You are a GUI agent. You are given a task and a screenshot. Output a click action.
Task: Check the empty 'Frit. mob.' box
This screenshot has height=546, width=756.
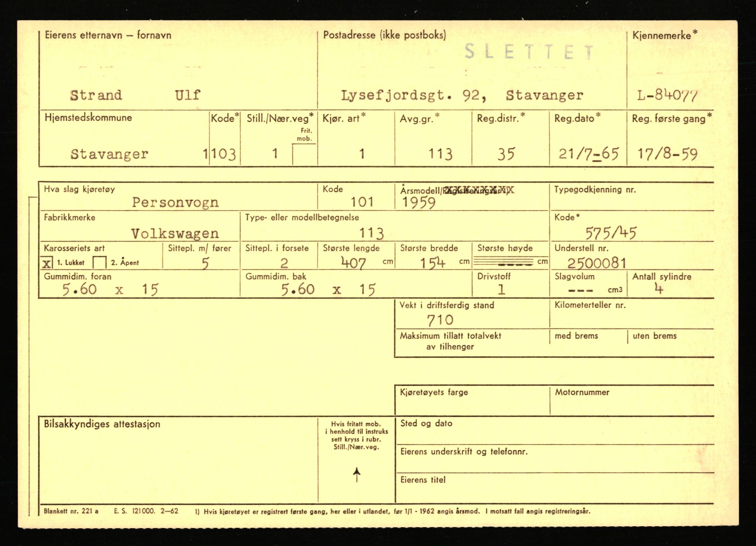[x=305, y=154]
